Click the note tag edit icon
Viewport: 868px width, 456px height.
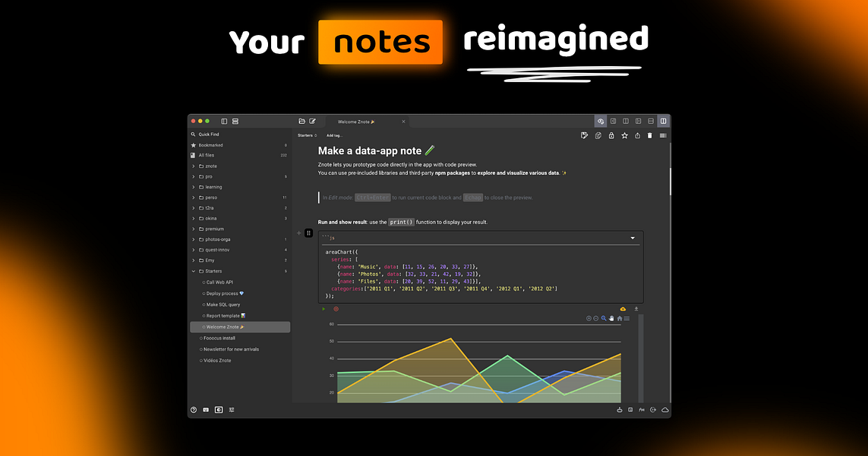pyautogui.click(x=584, y=136)
